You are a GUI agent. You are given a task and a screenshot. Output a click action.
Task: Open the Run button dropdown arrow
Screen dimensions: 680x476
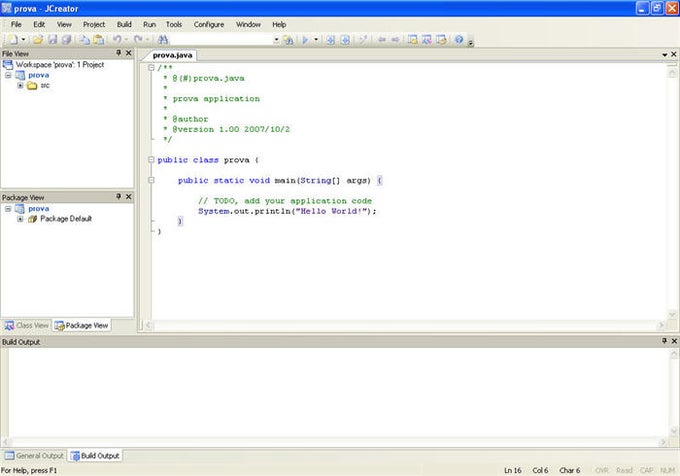click(x=316, y=40)
